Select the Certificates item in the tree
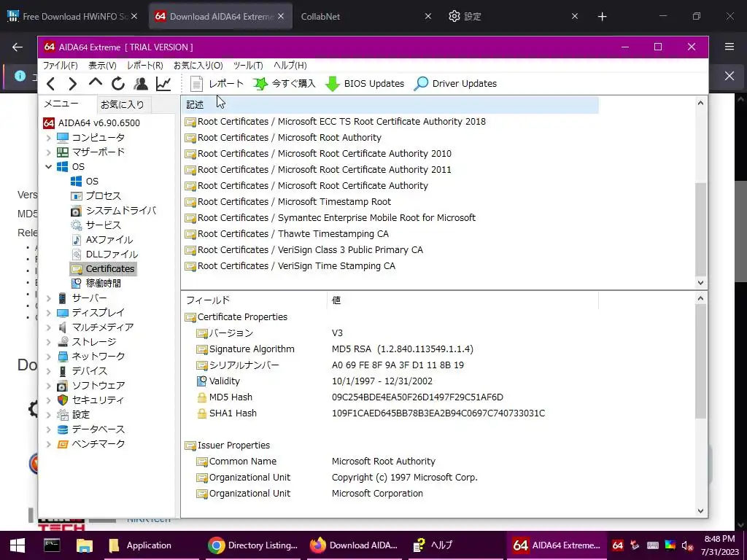The width and height of the screenshot is (747, 560). click(x=103, y=269)
